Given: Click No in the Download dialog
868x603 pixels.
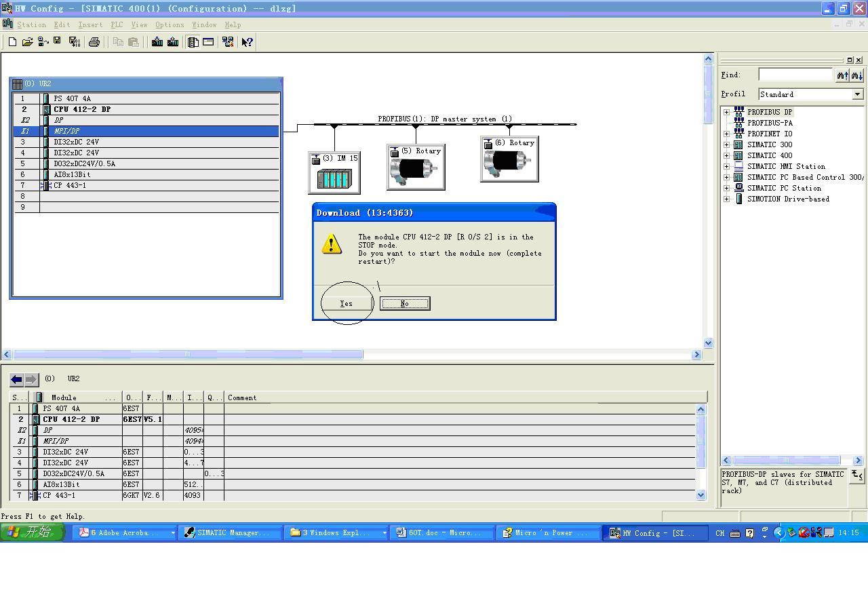Looking at the screenshot, I should click(405, 303).
